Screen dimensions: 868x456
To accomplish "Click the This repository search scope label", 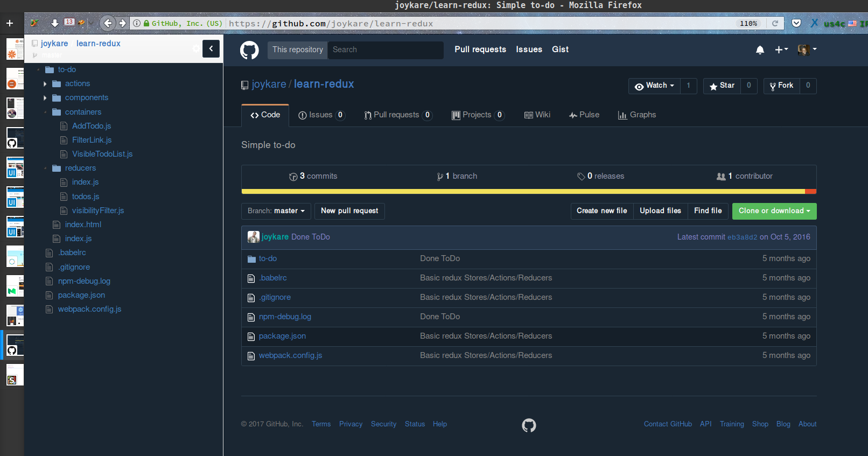I will tap(298, 50).
